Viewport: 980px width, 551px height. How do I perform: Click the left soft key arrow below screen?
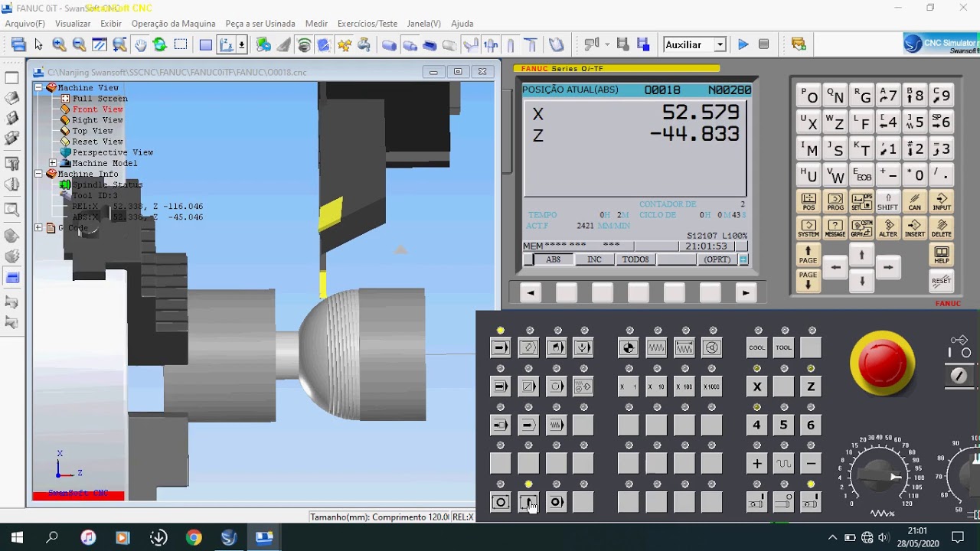[x=531, y=293]
